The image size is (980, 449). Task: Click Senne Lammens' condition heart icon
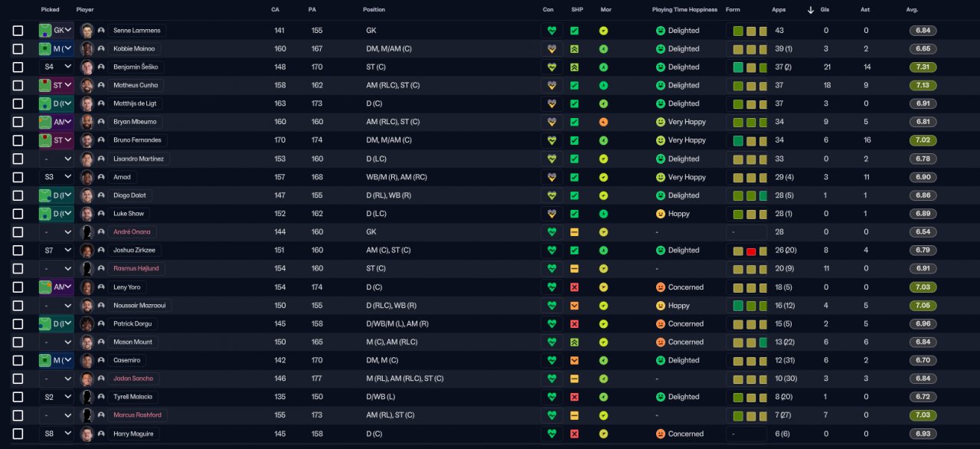551,31
